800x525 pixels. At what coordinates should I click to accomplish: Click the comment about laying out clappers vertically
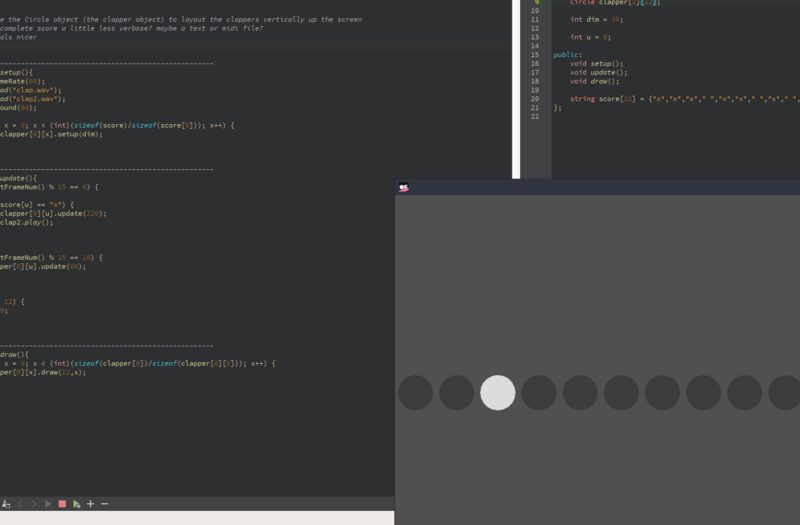click(181, 19)
